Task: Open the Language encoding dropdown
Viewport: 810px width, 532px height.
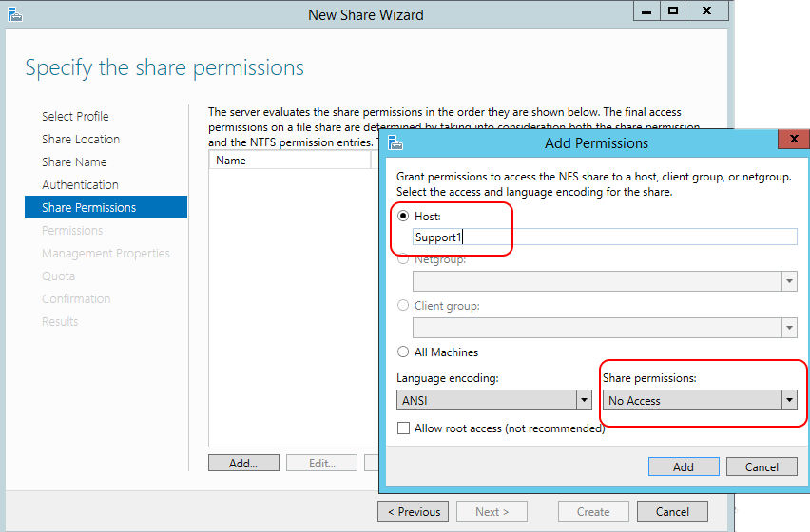Action: tap(584, 401)
